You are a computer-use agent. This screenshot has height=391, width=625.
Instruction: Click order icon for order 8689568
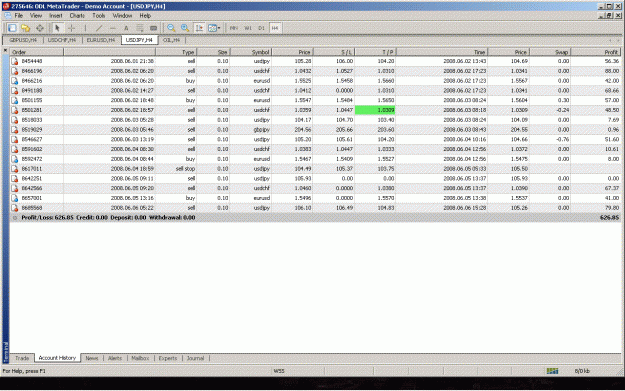tap(15, 208)
